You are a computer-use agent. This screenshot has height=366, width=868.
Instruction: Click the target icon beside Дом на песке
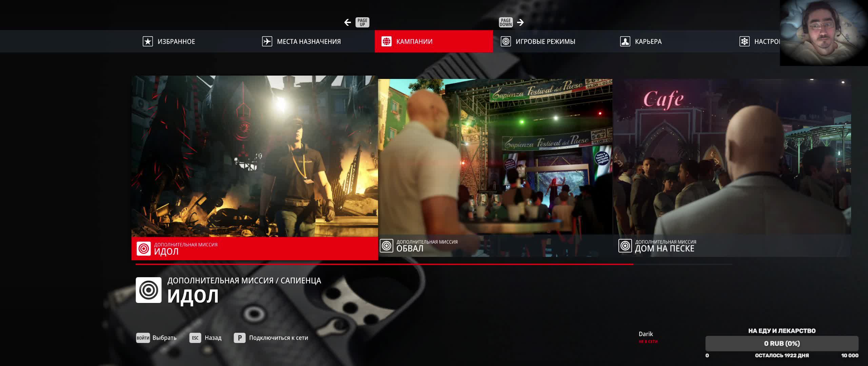[x=625, y=246]
